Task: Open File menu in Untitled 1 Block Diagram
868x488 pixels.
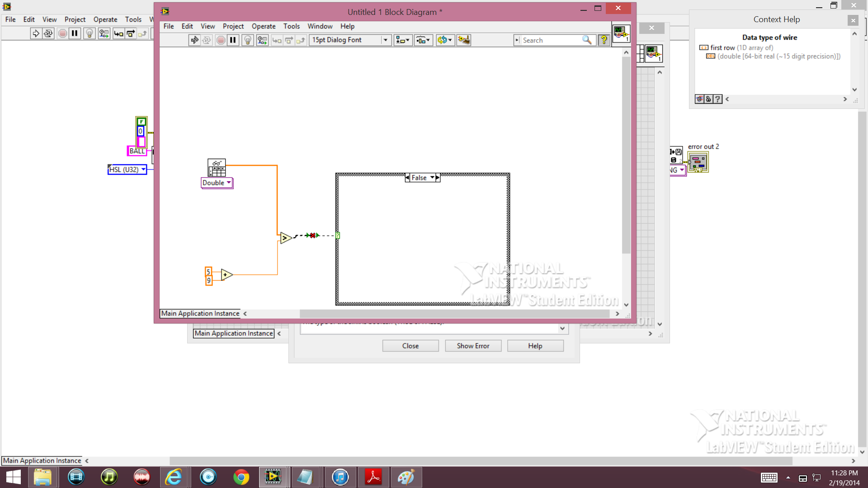Action: (x=169, y=26)
